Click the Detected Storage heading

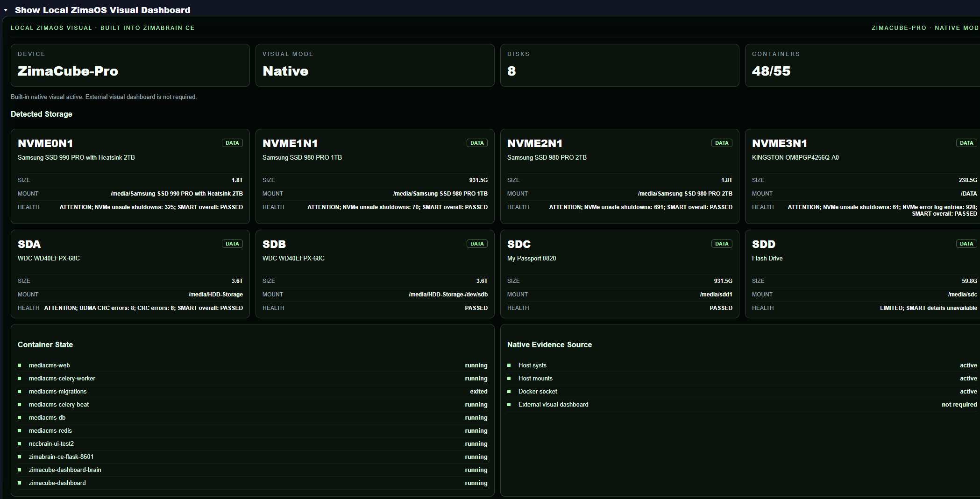coord(42,114)
